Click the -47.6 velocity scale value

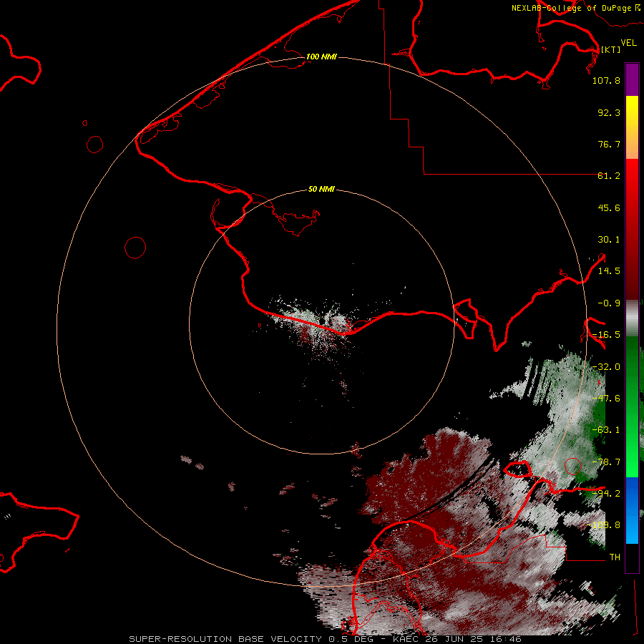(606, 399)
